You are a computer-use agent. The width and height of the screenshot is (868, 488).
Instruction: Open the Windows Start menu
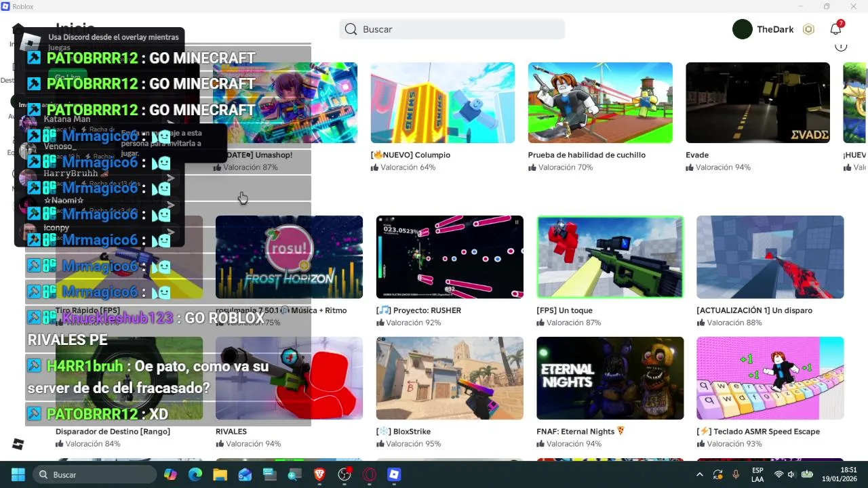[18, 474]
